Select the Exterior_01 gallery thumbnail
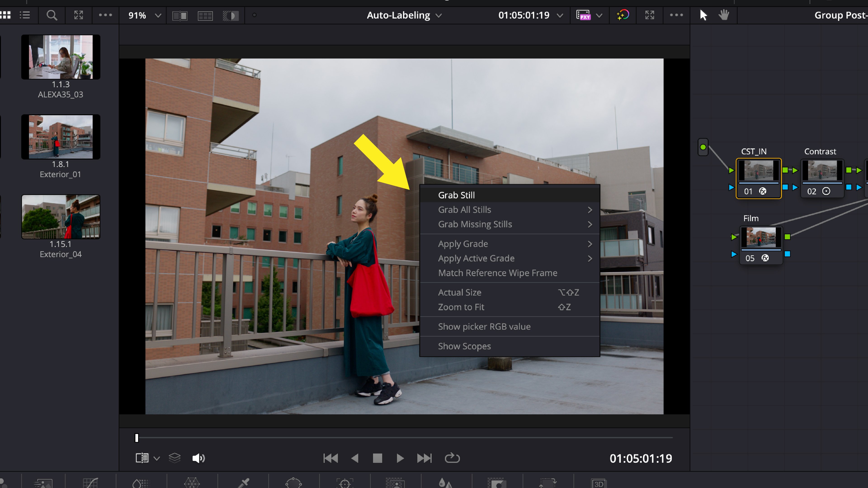The image size is (868, 488). [61, 137]
